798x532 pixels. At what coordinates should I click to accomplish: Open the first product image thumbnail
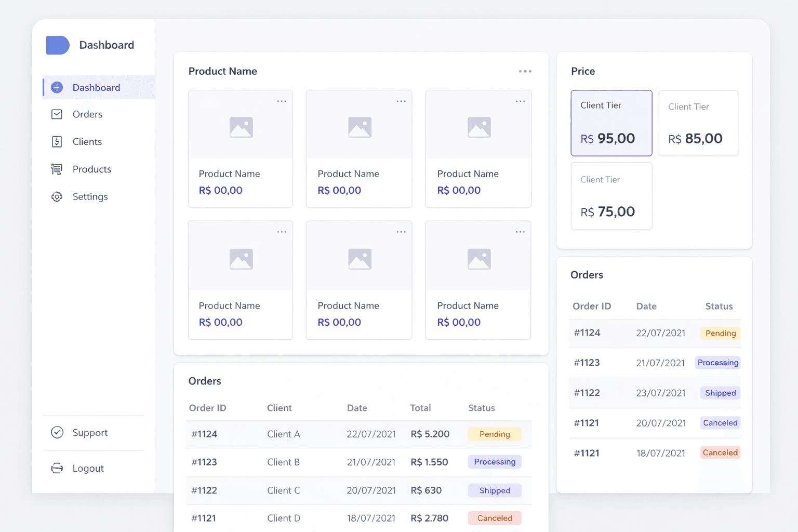point(240,127)
